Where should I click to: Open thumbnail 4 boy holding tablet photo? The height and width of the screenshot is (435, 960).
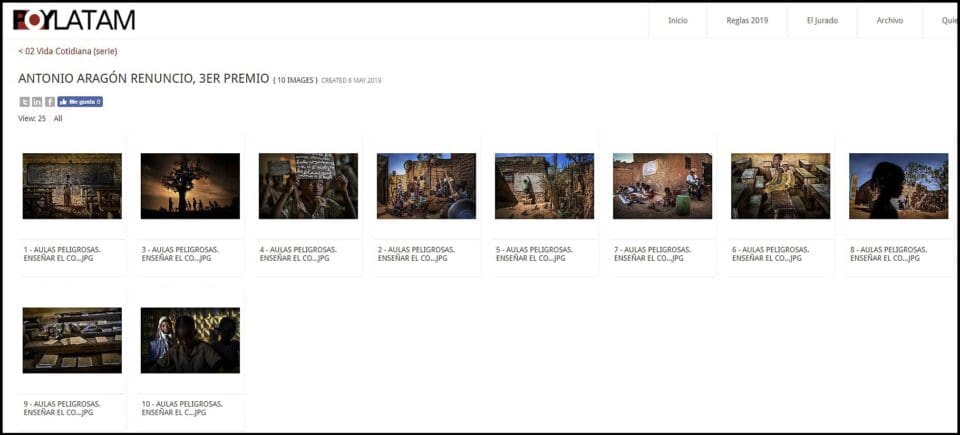tap(309, 186)
